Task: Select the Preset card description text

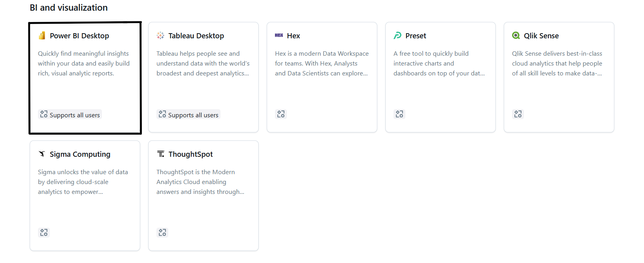Action: pos(439,64)
